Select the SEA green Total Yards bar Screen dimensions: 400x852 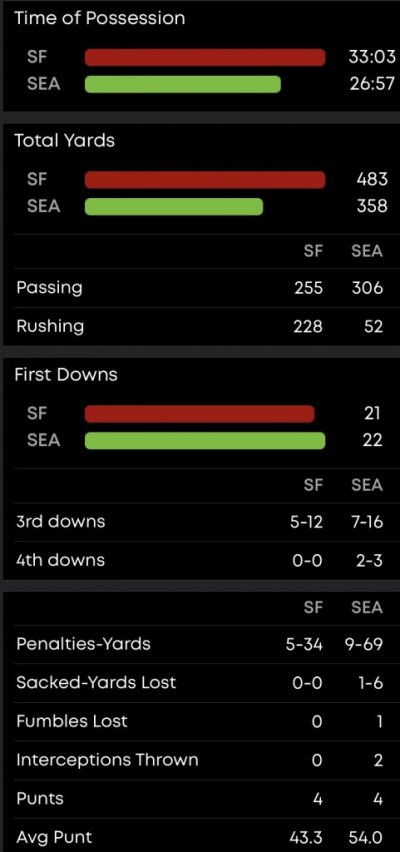pyautogui.click(x=174, y=207)
